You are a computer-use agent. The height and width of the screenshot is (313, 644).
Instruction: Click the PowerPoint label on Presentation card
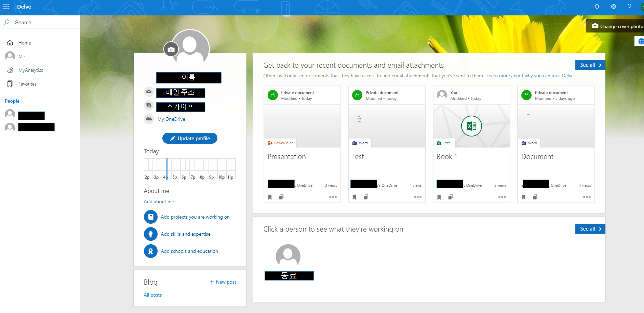tap(280, 143)
